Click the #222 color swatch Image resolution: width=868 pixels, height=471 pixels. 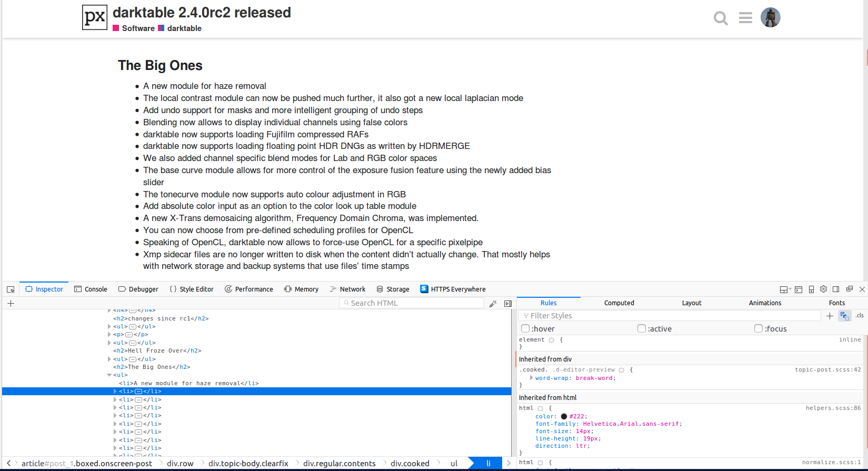[564, 416]
